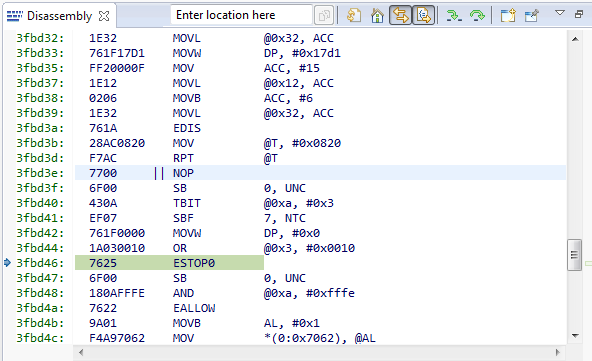
Task: Close the Disassembly tab
Action: coord(103,16)
